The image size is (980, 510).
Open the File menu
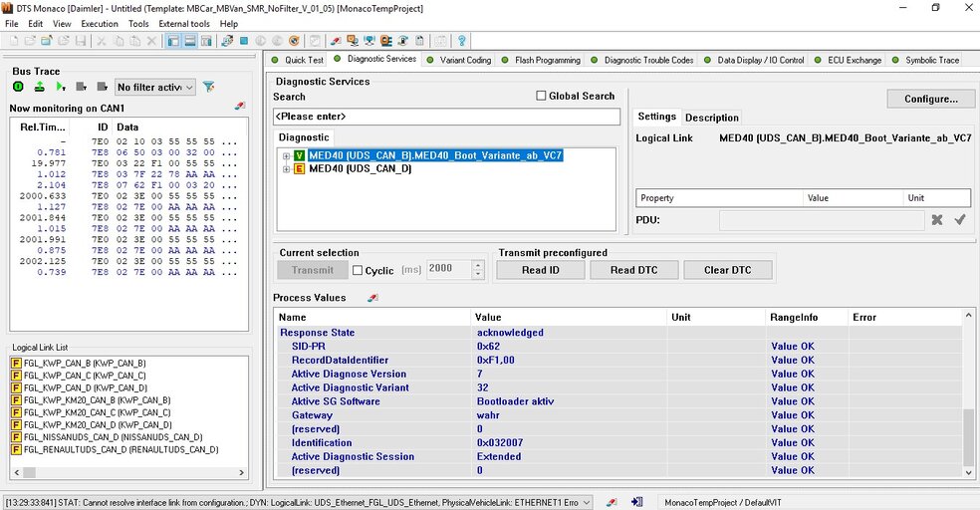(x=11, y=24)
